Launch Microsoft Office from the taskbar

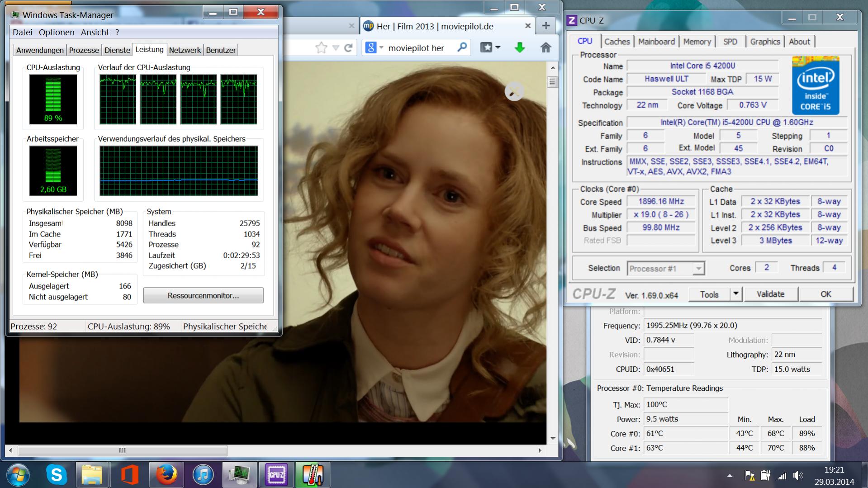tap(129, 475)
